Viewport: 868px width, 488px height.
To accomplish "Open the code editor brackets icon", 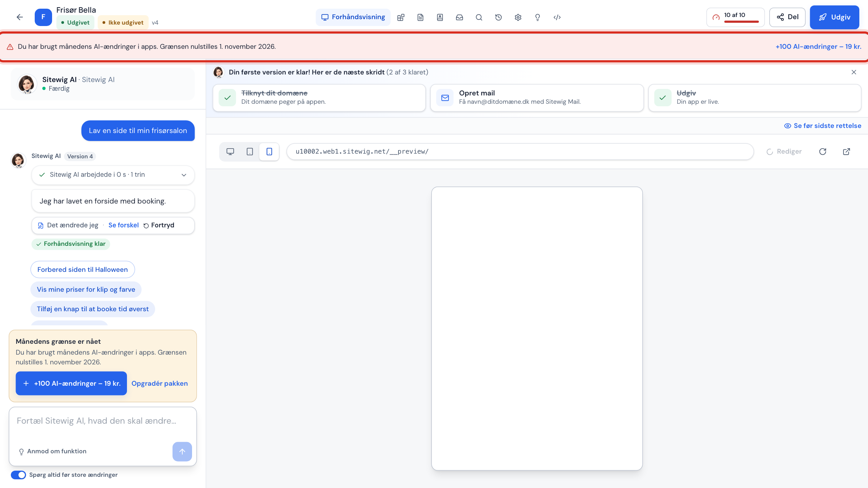I will [557, 17].
